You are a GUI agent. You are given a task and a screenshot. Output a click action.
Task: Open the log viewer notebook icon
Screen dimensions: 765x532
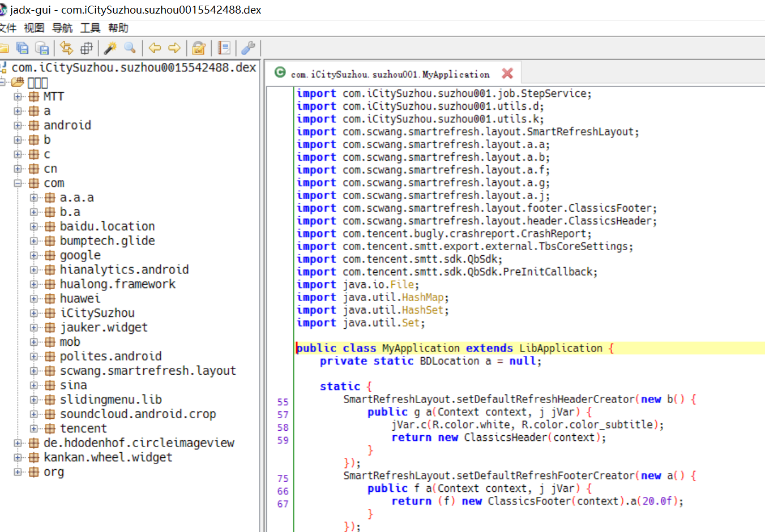[x=224, y=48]
